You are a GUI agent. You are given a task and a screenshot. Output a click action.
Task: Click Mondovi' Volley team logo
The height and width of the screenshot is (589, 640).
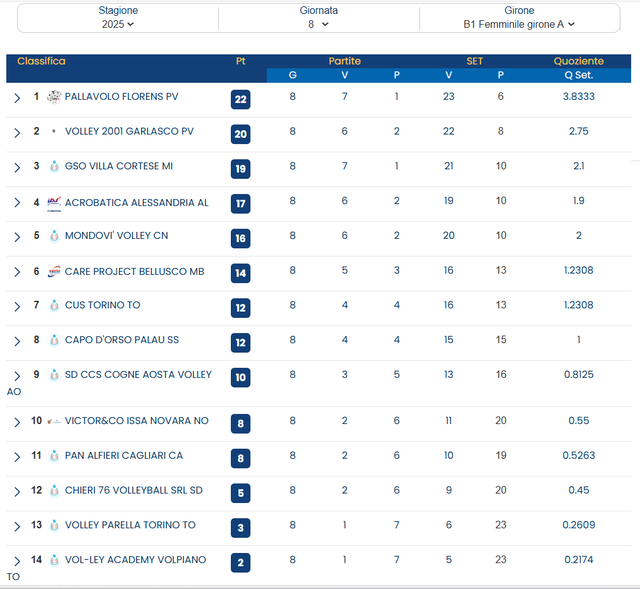(54, 237)
